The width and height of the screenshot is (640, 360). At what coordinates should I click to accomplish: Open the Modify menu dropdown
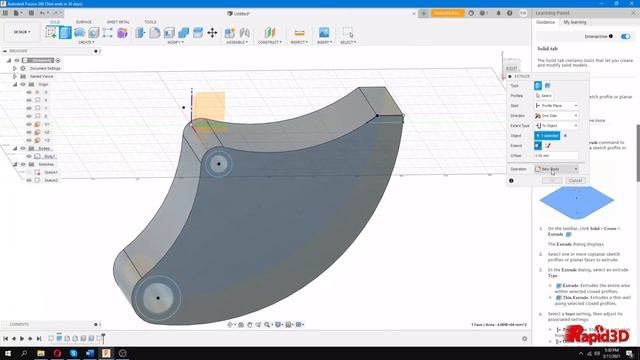point(176,42)
